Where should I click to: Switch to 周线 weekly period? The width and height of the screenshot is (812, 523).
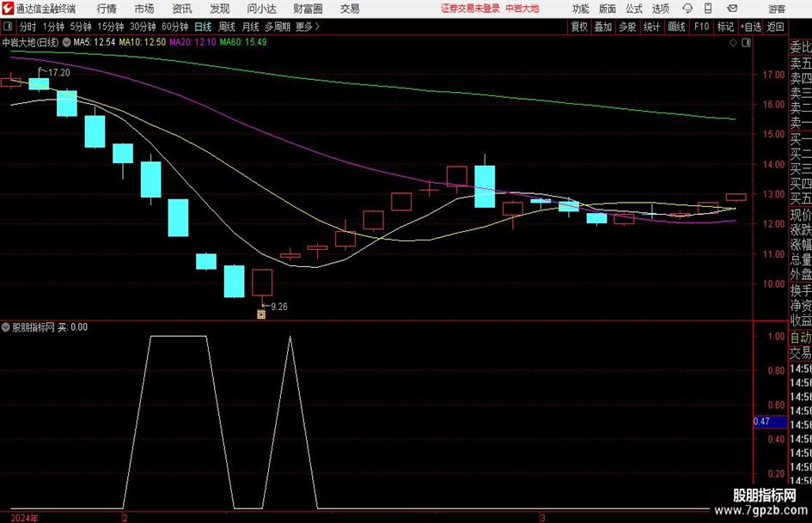(227, 27)
